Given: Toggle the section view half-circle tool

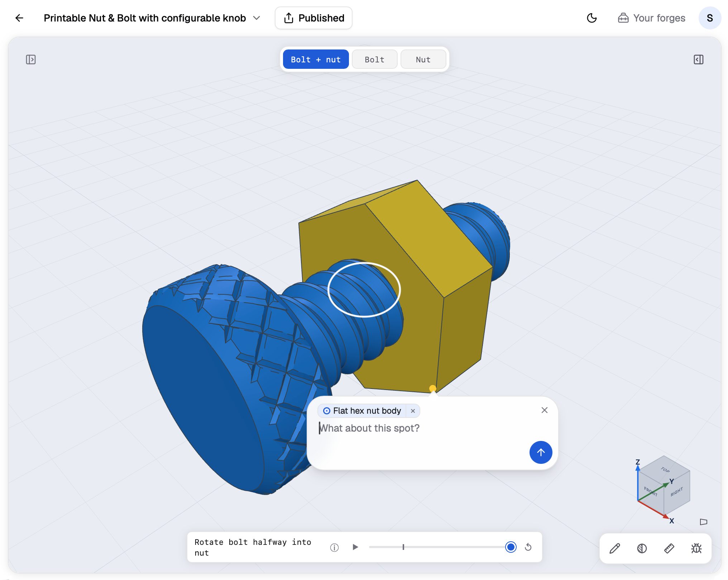Looking at the screenshot, I should click(642, 548).
